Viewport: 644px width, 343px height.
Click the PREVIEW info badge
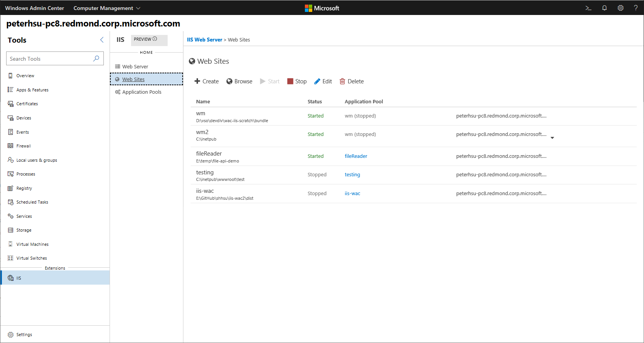tap(149, 40)
